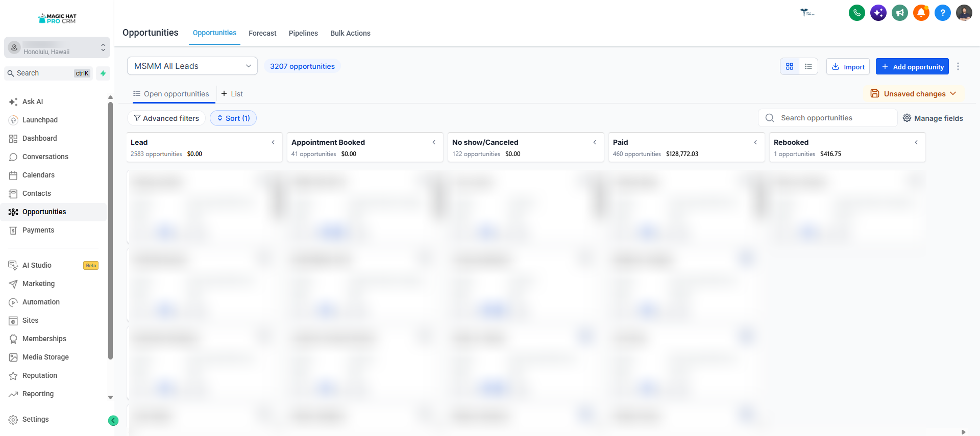Click the green phone dialer icon
980x436 pixels.
857,13
